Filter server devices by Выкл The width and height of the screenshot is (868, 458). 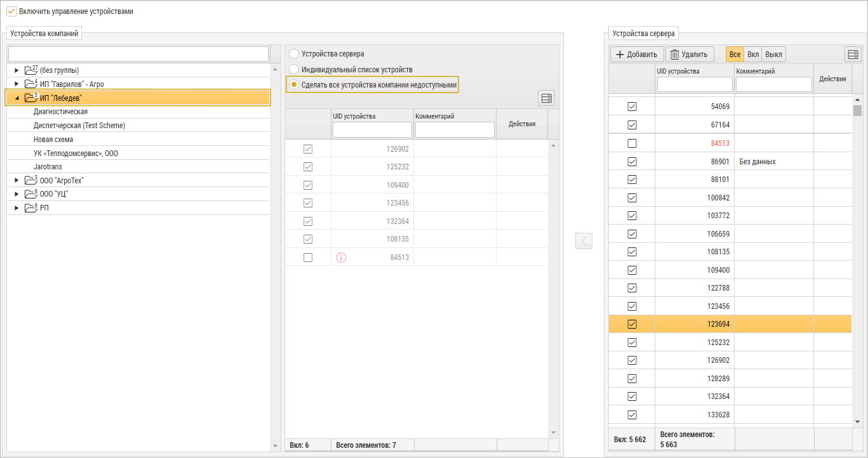click(x=773, y=55)
